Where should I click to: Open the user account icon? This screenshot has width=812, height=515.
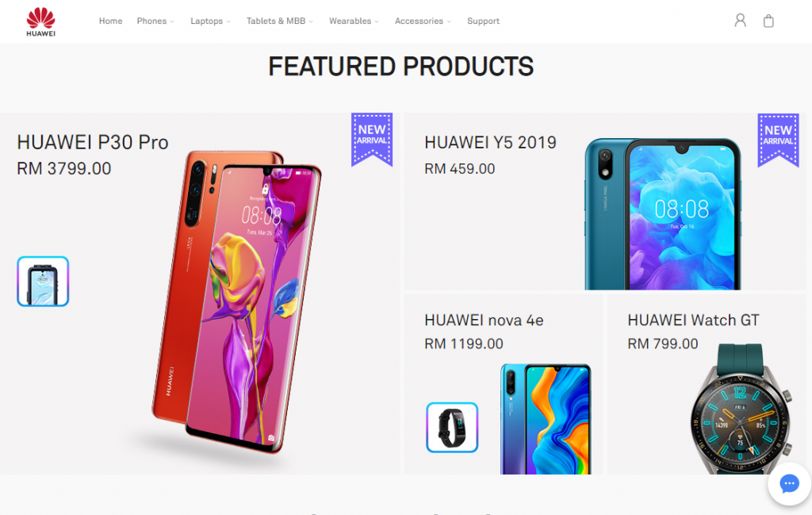click(740, 21)
